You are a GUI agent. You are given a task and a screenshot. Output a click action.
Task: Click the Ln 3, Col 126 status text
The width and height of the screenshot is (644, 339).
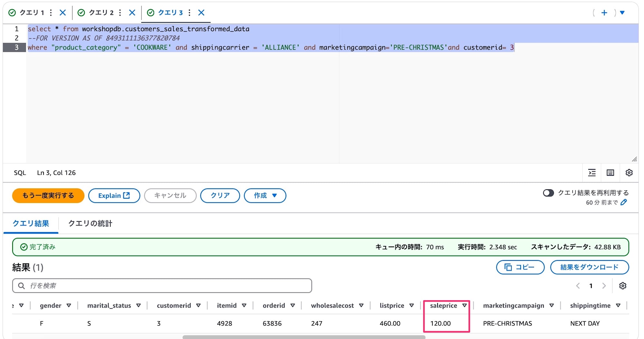tap(56, 173)
